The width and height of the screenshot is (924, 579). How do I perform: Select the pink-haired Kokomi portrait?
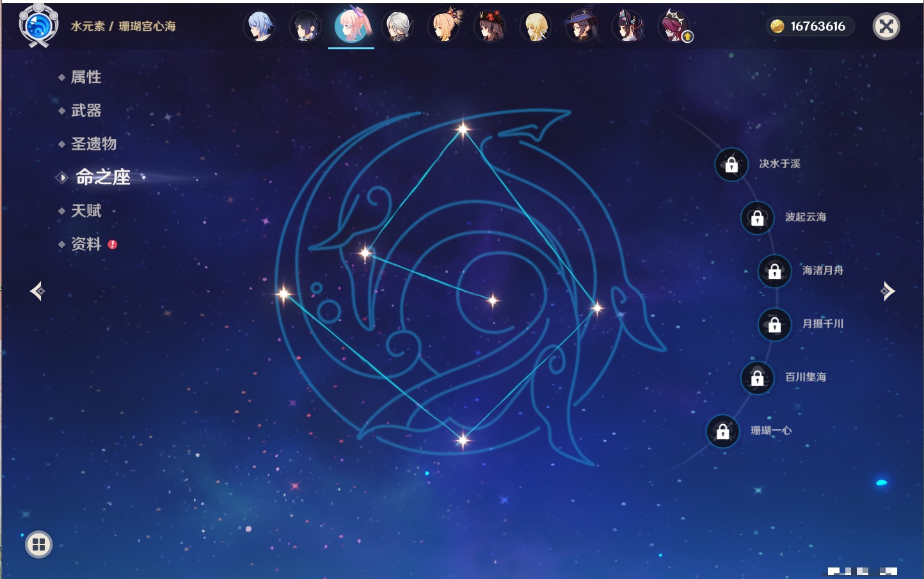pos(351,26)
